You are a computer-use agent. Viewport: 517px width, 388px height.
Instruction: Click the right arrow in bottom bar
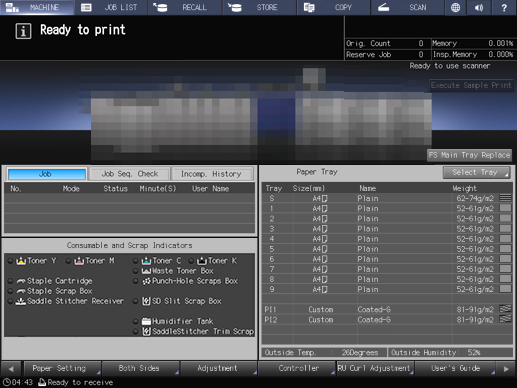506,369
